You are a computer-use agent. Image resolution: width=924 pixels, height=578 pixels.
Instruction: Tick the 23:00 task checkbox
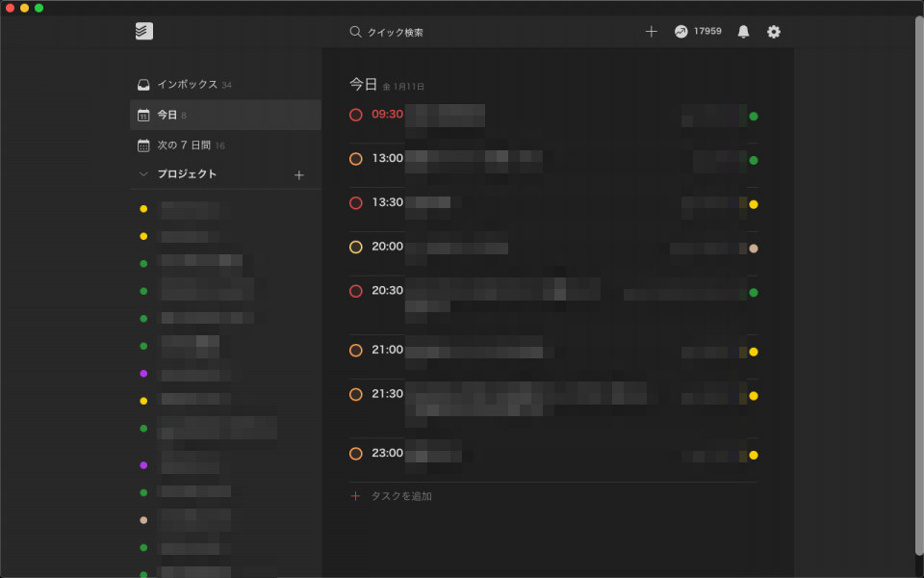[x=356, y=454]
